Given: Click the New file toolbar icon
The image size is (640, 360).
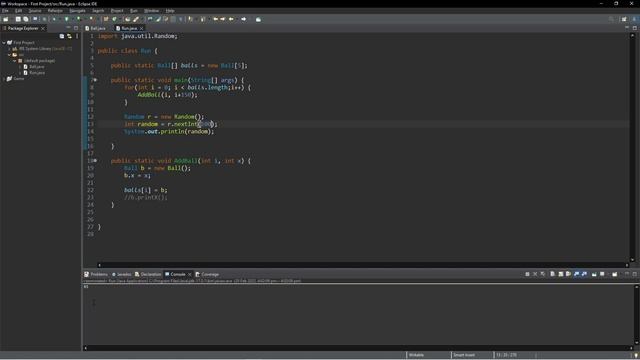Looking at the screenshot, I should (x=6, y=19).
